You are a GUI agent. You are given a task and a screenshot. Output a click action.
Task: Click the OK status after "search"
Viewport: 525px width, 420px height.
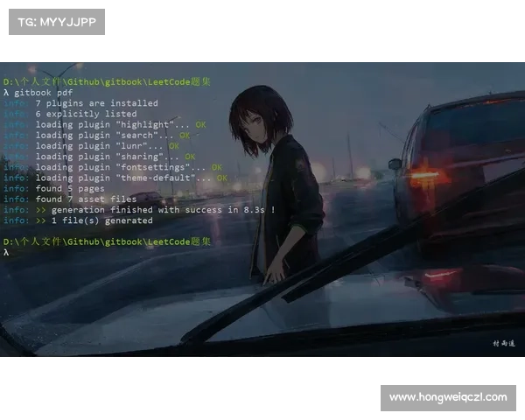185,136
